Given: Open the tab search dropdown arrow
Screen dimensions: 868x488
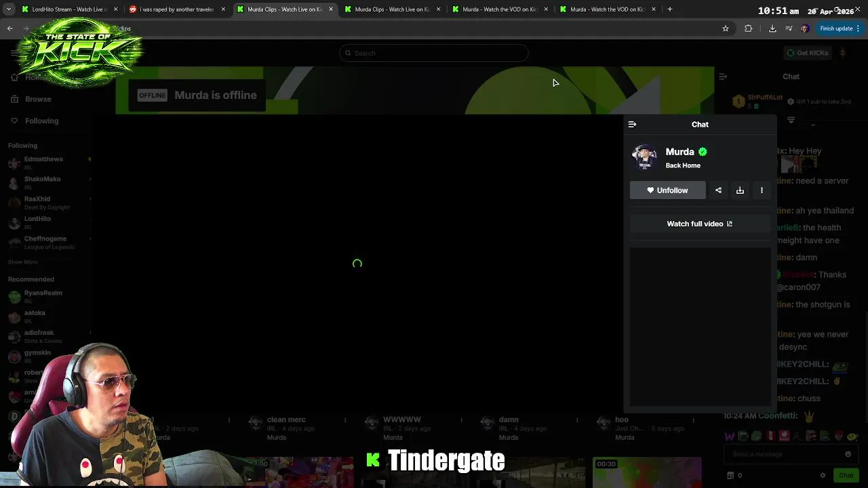Looking at the screenshot, I should click(8, 9).
